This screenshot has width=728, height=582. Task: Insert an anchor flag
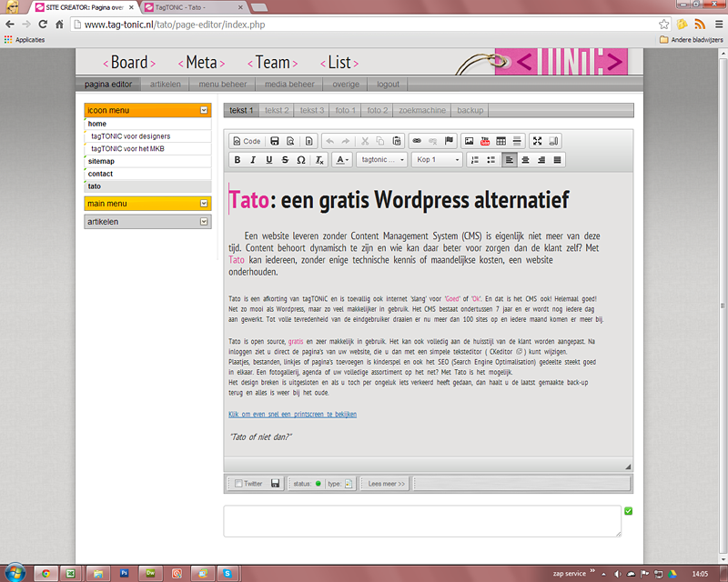click(x=449, y=141)
